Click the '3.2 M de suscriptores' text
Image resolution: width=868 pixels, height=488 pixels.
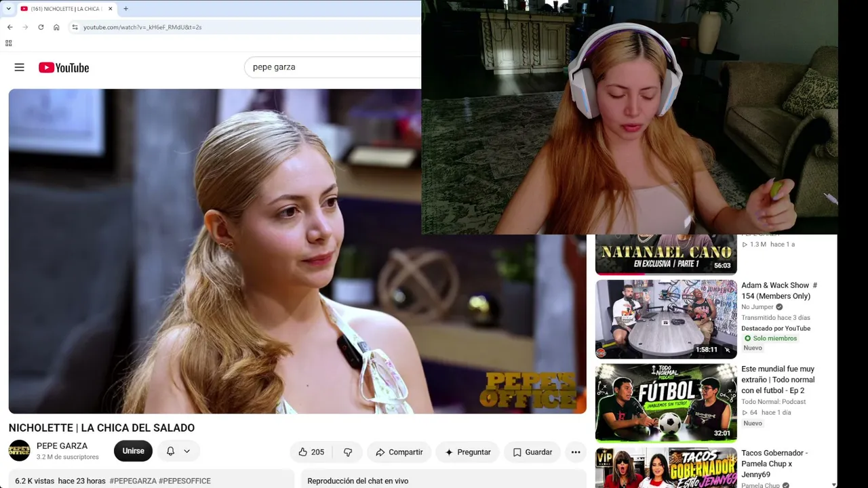[68, 457]
